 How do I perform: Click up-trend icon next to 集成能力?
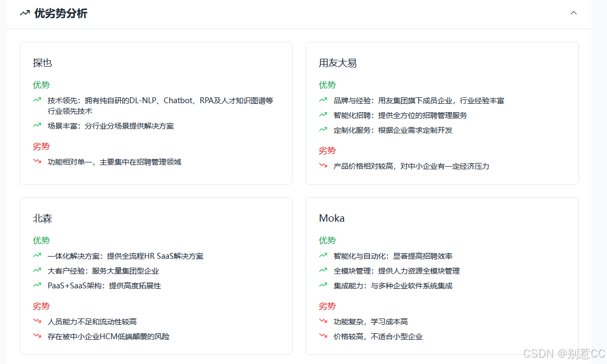(x=323, y=285)
